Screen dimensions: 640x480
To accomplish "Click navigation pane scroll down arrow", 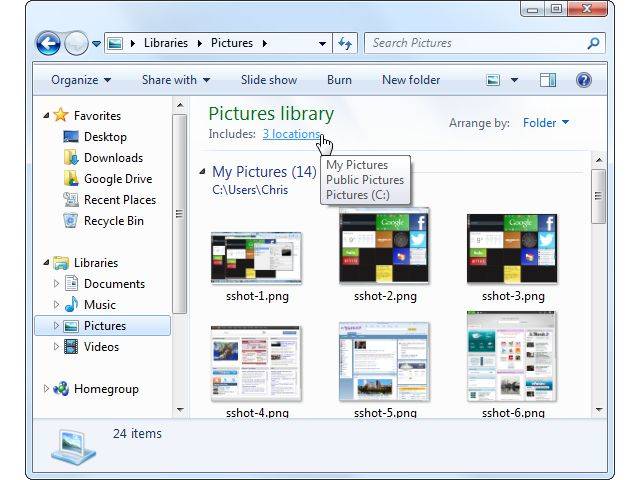I will 180,409.
